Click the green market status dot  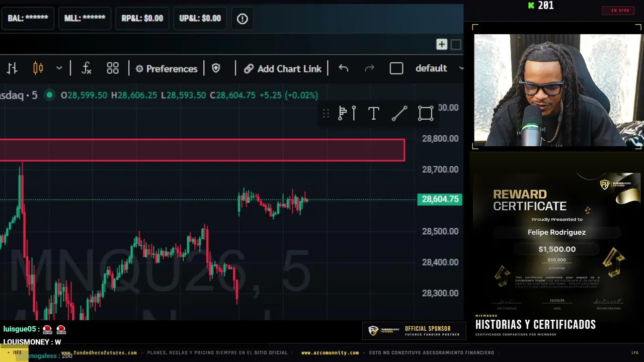(x=49, y=95)
